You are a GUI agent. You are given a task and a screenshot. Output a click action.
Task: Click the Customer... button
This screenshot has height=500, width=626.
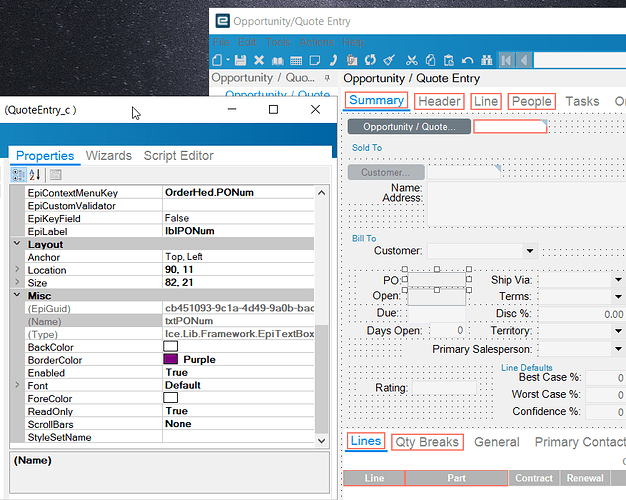coord(386,172)
